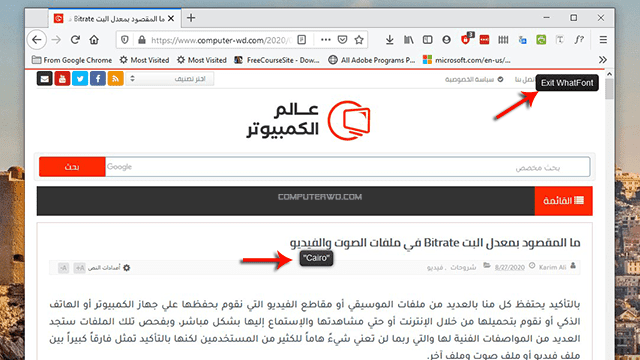Open page actions three-dots menu
This screenshot has width=640, height=360.
pos(325,40)
